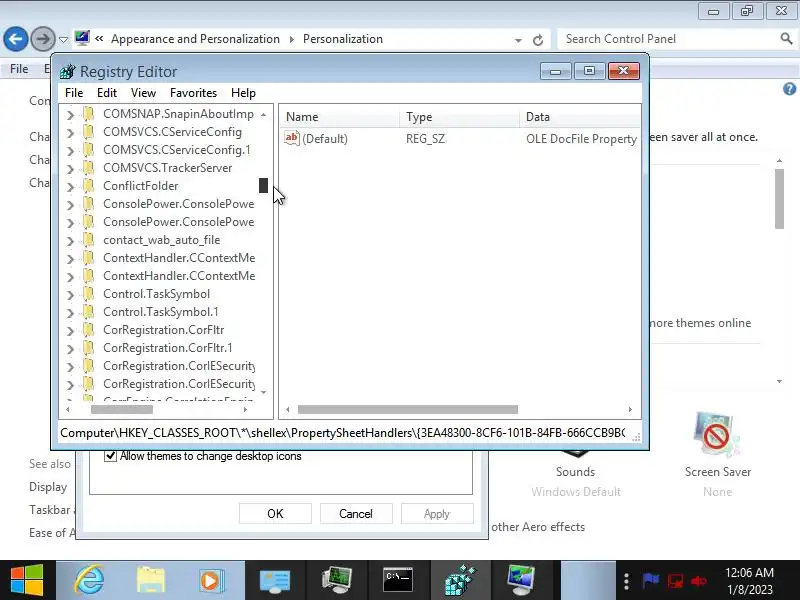
Task: Click the Windows Start button
Action: click(27, 580)
